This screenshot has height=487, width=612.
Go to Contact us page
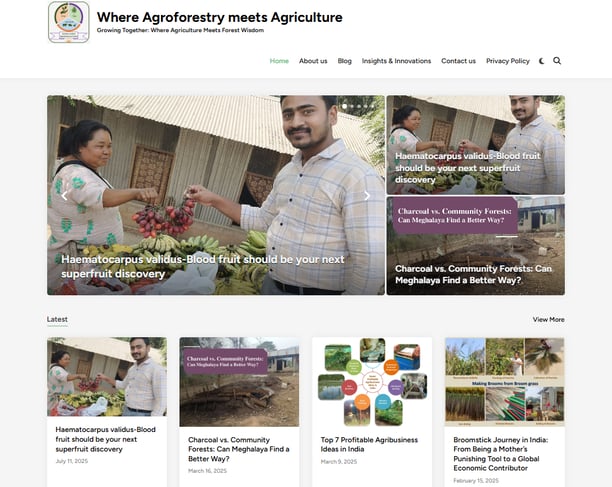(x=458, y=61)
